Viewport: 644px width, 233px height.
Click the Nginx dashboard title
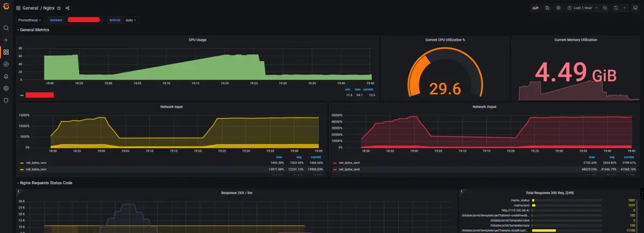48,8
